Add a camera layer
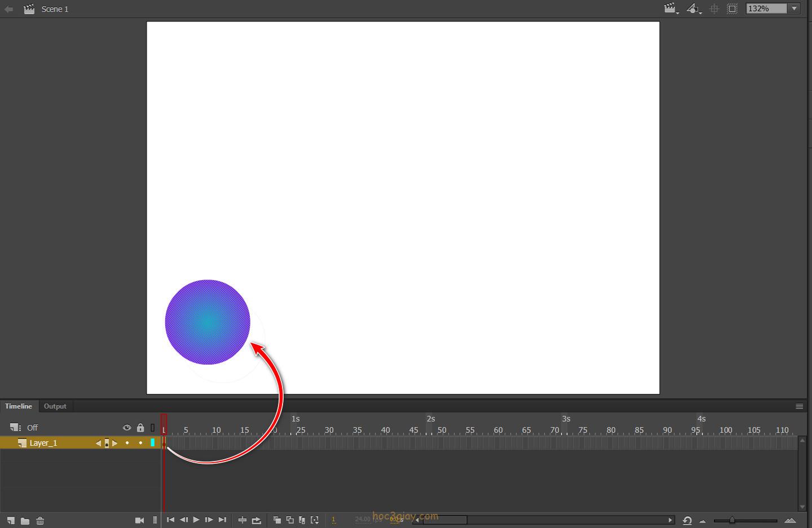This screenshot has width=812, height=528. [140, 520]
